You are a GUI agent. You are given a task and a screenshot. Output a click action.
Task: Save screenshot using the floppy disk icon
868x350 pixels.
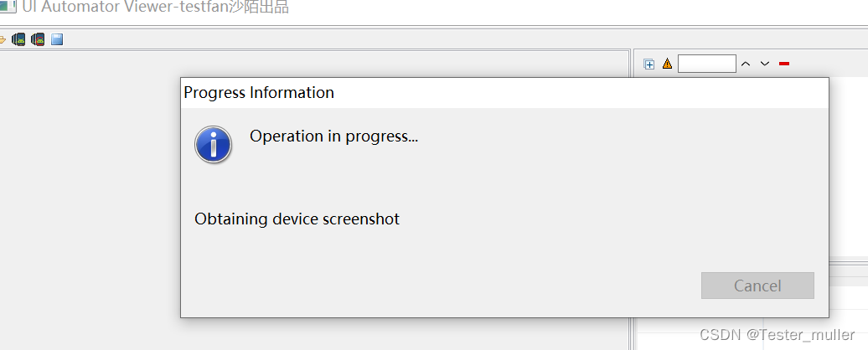(x=57, y=39)
